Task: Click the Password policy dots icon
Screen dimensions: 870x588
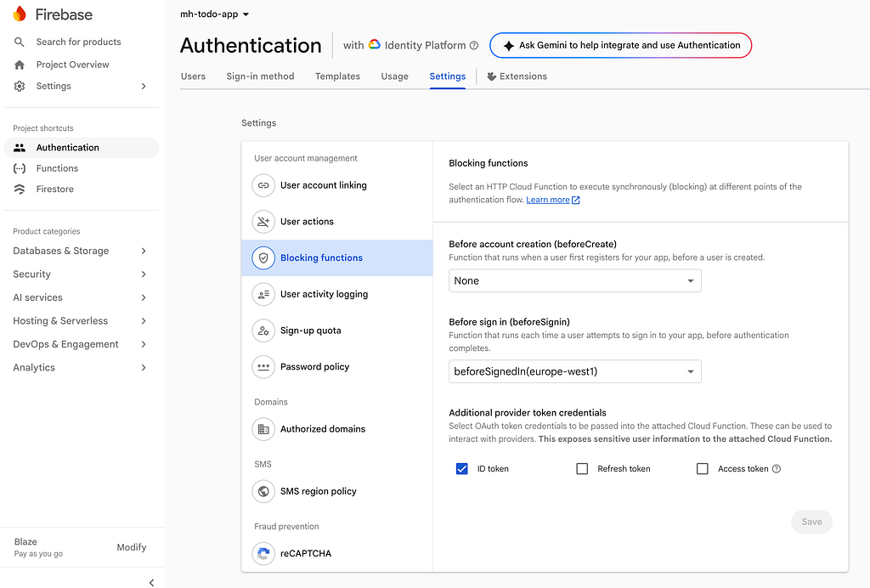Action: click(x=263, y=367)
